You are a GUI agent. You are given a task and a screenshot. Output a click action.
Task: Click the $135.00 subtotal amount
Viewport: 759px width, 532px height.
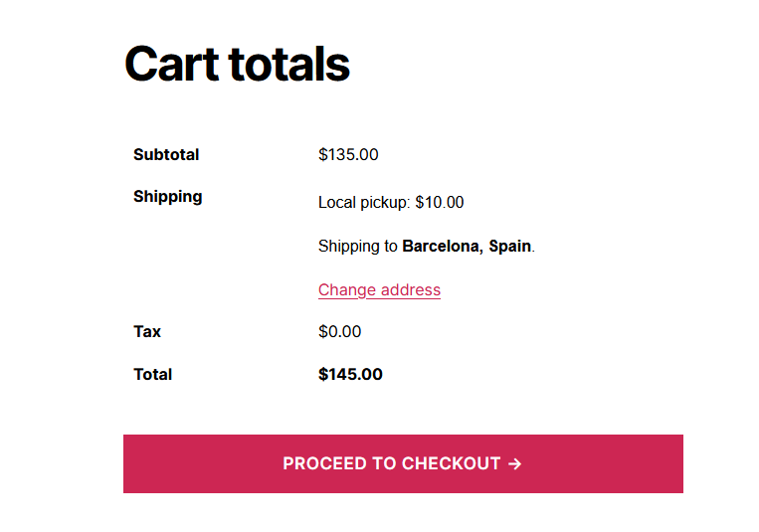[x=348, y=154]
